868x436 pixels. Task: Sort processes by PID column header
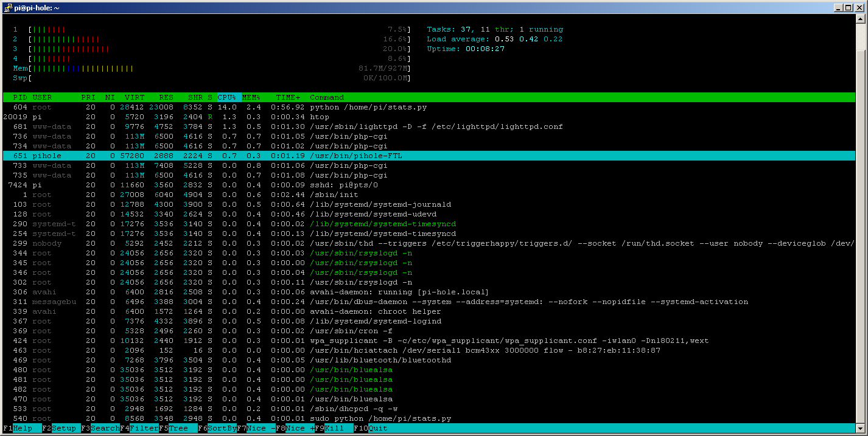click(x=20, y=97)
